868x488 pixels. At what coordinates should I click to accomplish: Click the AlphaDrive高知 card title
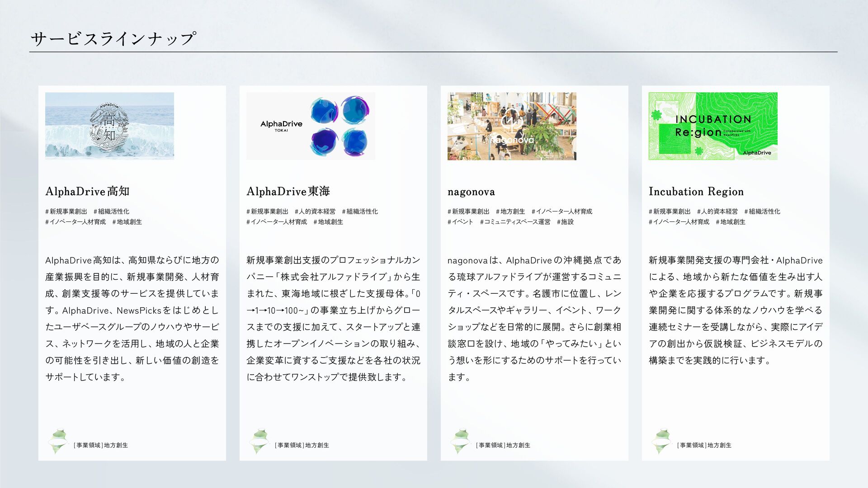pyautogui.click(x=87, y=192)
